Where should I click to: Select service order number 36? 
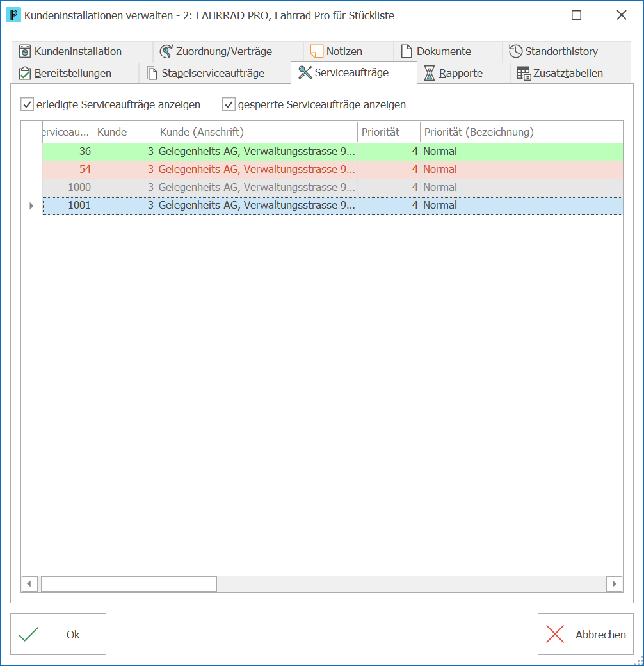(68, 152)
